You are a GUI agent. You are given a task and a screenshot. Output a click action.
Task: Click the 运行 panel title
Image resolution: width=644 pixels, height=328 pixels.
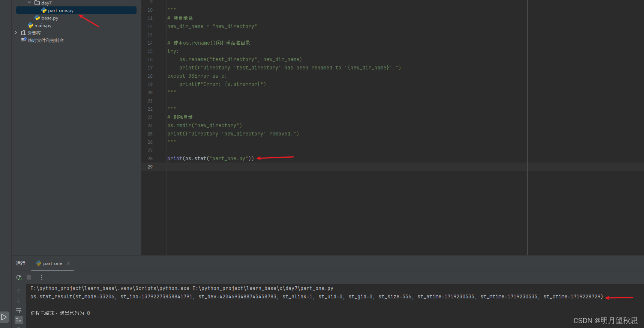21,263
